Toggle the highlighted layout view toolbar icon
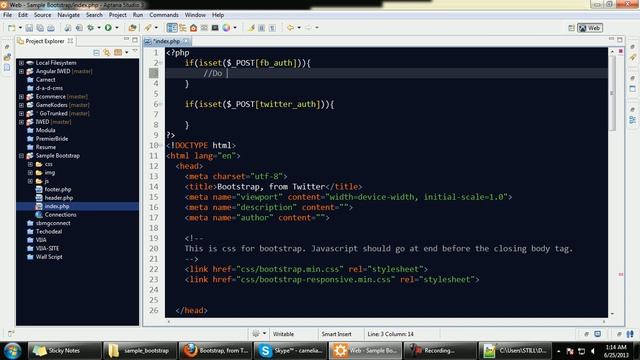 click(172, 28)
